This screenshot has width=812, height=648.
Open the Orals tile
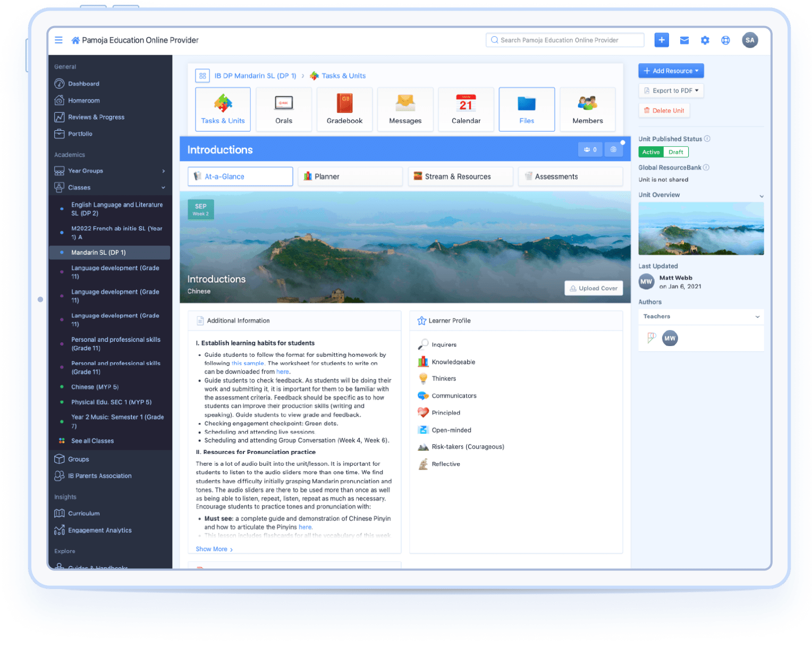point(284,109)
